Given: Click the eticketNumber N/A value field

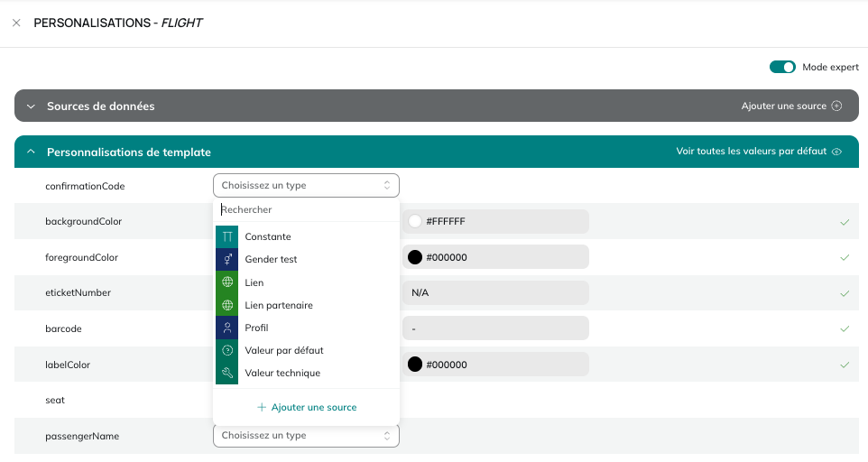Looking at the screenshot, I should 495,292.
